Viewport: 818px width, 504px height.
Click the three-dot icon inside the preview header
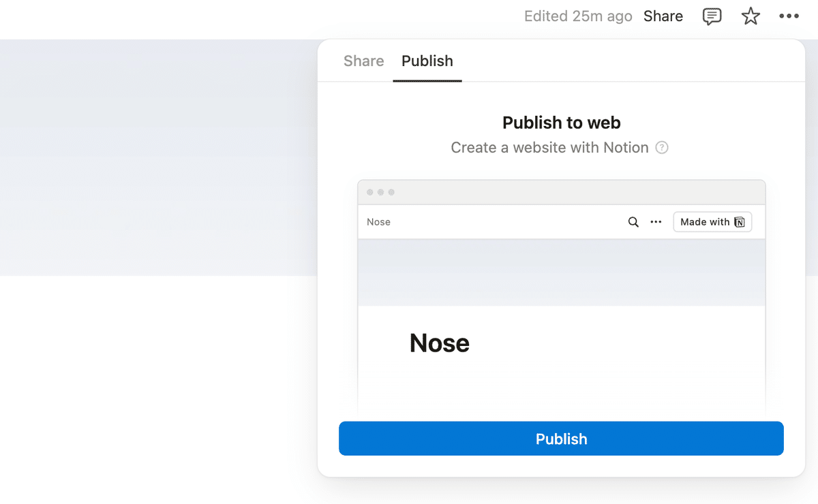[x=656, y=222]
